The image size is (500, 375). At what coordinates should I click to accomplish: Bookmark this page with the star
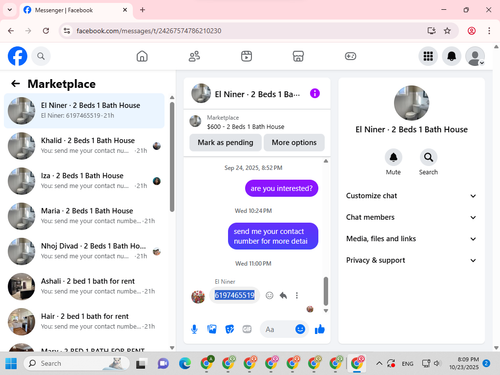pos(447,31)
